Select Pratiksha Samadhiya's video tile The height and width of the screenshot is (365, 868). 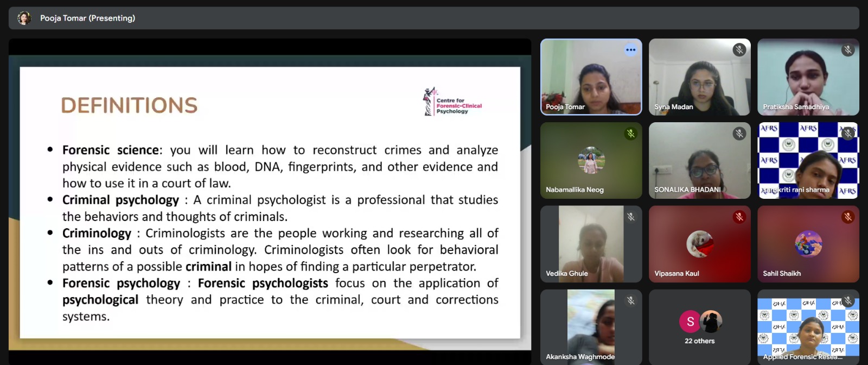[x=808, y=77]
